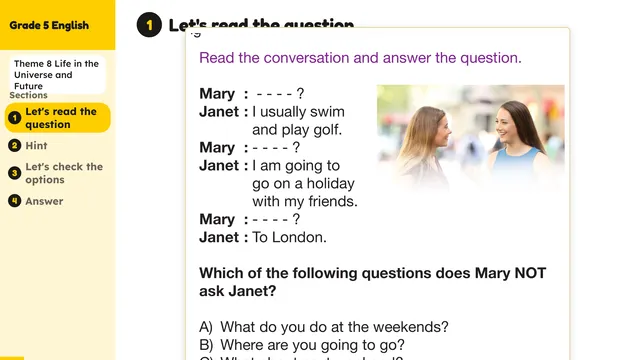The height and width of the screenshot is (360, 640).
Task: Select the active Let's read the question section
Action: [x=58, y=118]
